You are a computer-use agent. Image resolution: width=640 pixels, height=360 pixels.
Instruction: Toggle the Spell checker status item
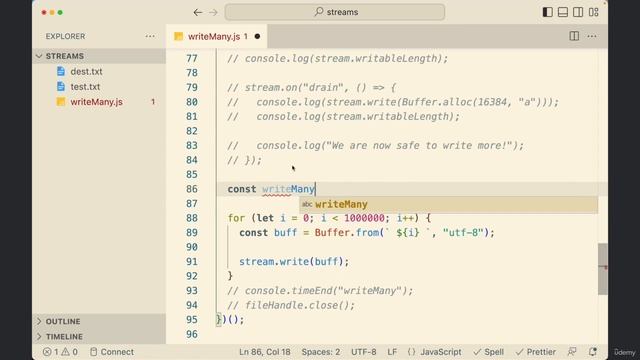coord(488,352)
